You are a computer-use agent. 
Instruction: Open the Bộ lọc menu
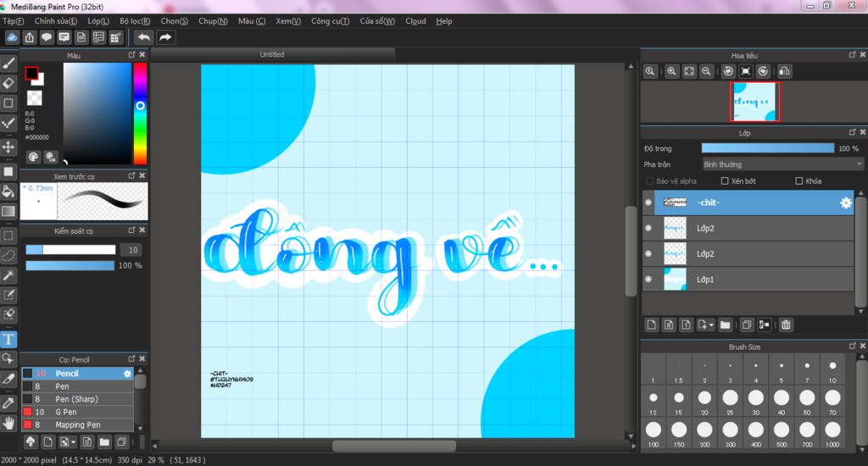coord(135,21)
